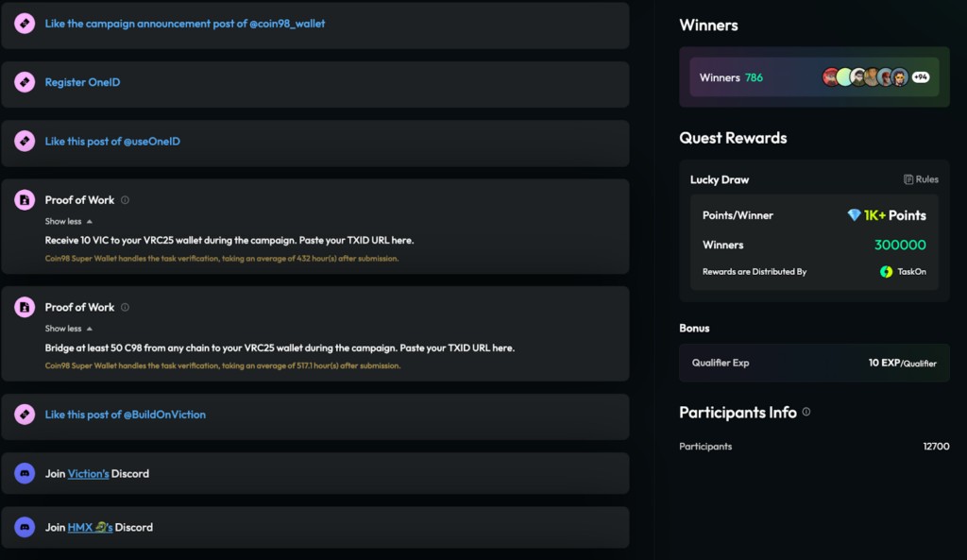Collapse the first Proof of Work with Show less
Viewport: 967px width, 560px height.
coord(69,221)
